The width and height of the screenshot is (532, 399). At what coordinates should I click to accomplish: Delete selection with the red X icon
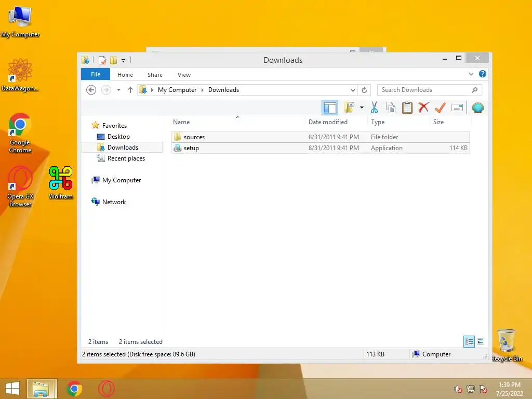(423, 108)
